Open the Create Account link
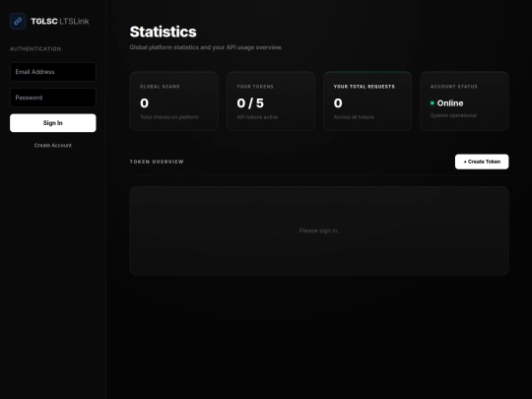 [x=53, y=145]
